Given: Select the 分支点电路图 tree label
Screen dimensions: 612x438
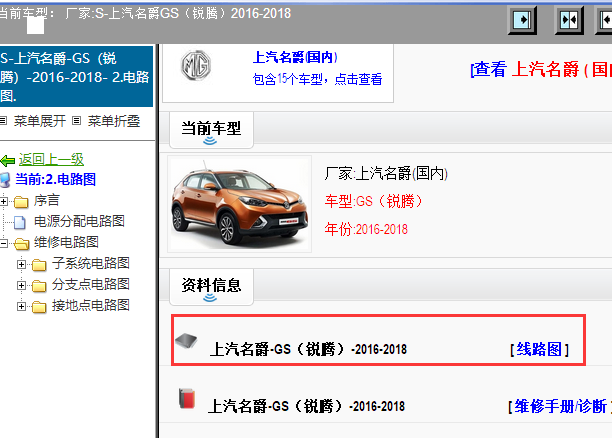Looking at the screenshot, I should point(91,284).
